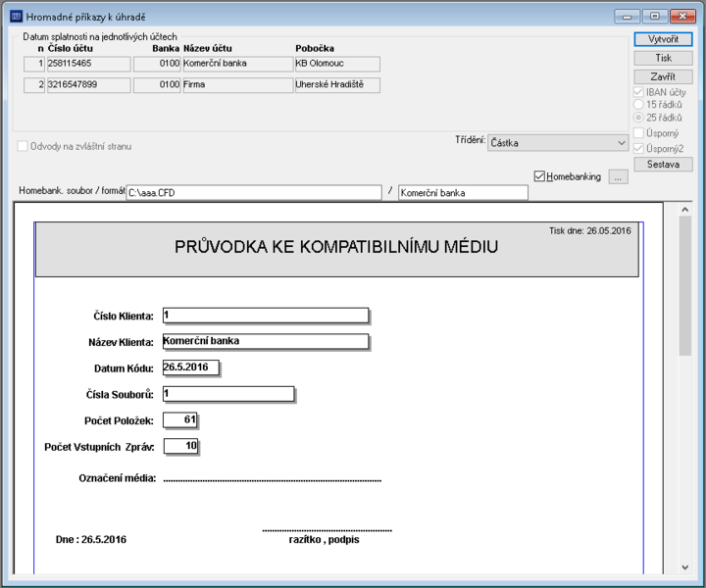Click account number field 3216547899
706x588 pixels.
88,85
